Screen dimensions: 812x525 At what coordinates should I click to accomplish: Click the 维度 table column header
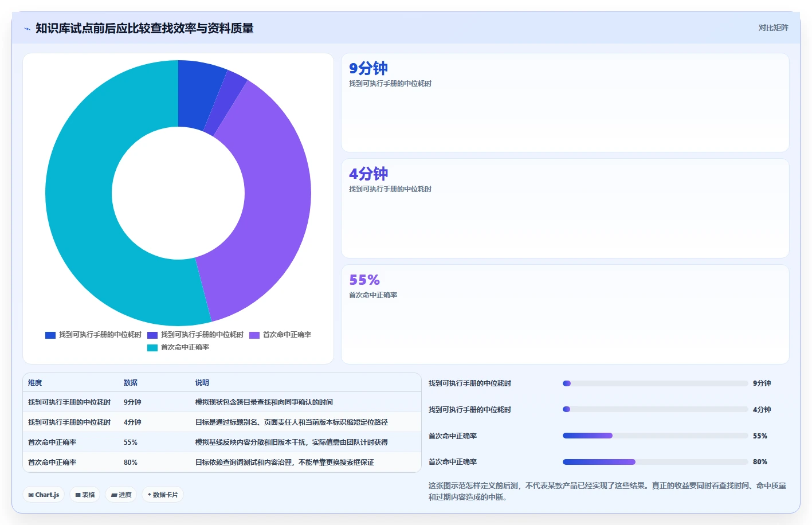35,383
